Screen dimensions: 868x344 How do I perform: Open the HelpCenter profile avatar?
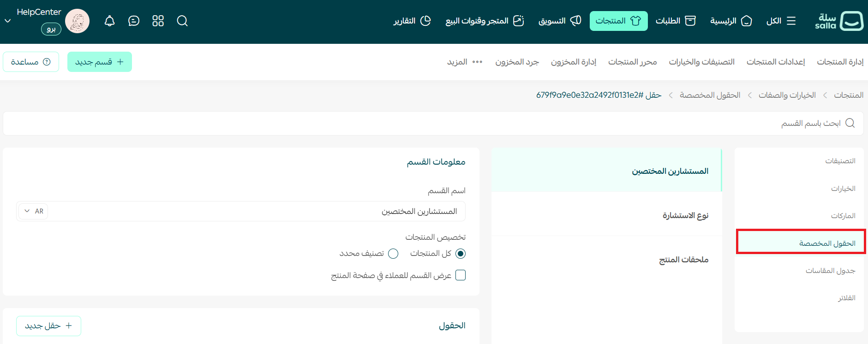(77, 21)
